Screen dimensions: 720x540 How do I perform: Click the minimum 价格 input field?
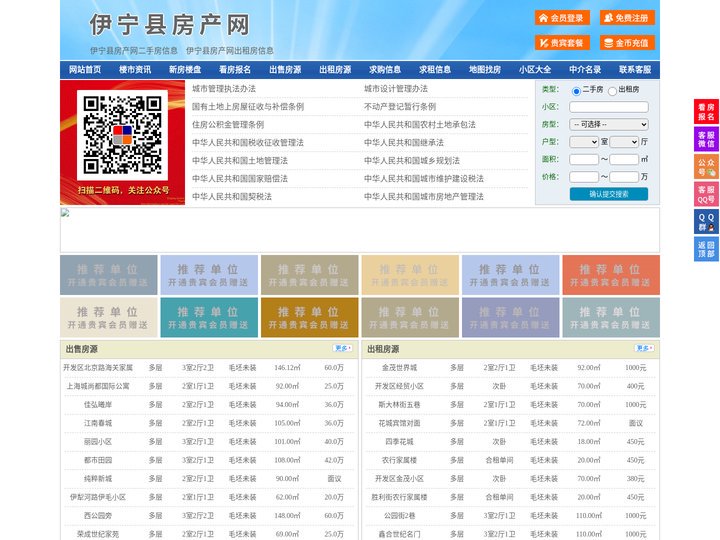click(x=584, y=177)
